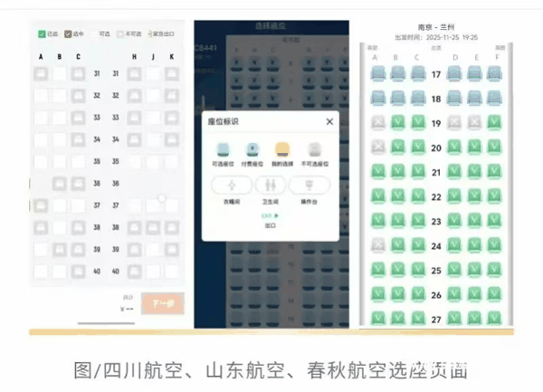Select seat A in row 37
The image size is (543, 392).
[41, 206]
